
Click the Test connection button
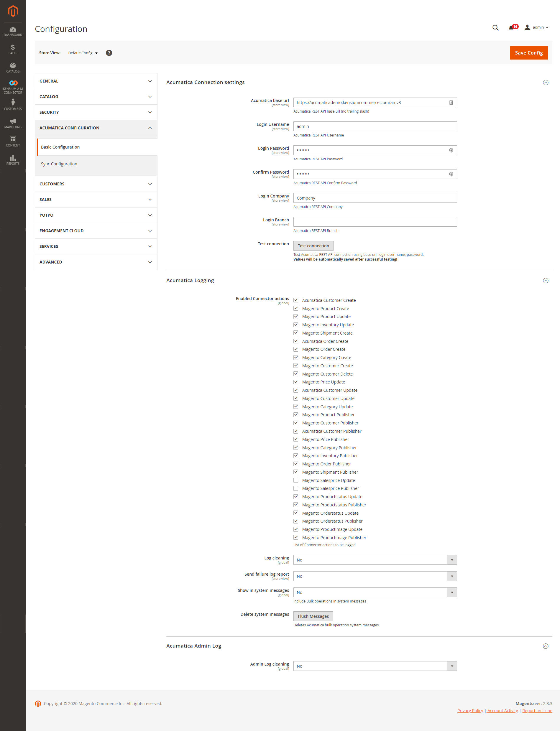(313, 246)
